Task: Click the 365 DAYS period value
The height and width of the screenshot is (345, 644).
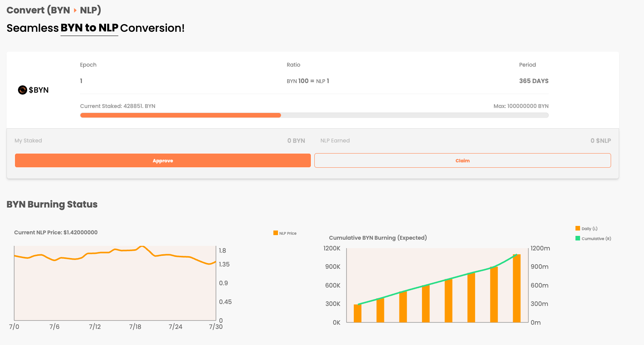Action: click(534, 81)
